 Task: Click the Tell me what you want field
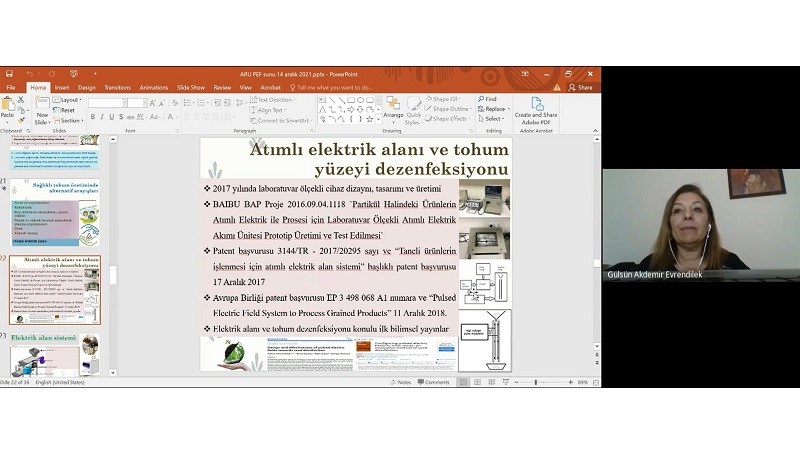[331, 88]
